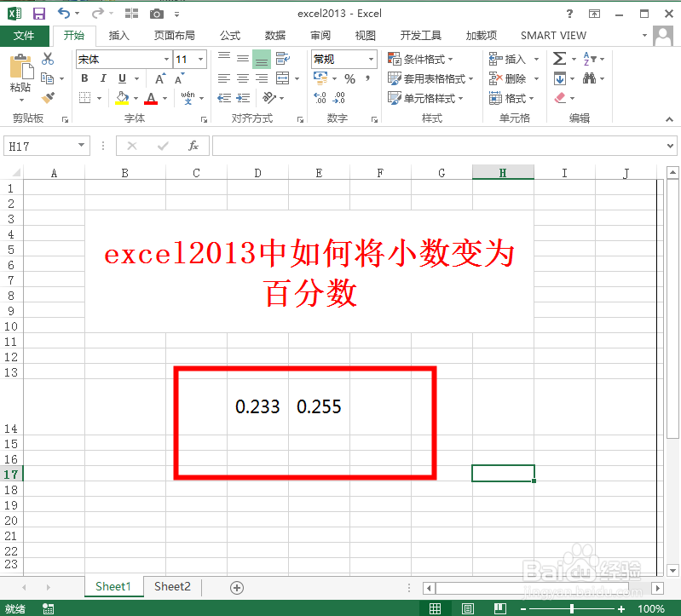This screenshot has height=616, width=681.
Task: Open 套用表格格式 table format dropdown
Action: click(x=430, y=78)
